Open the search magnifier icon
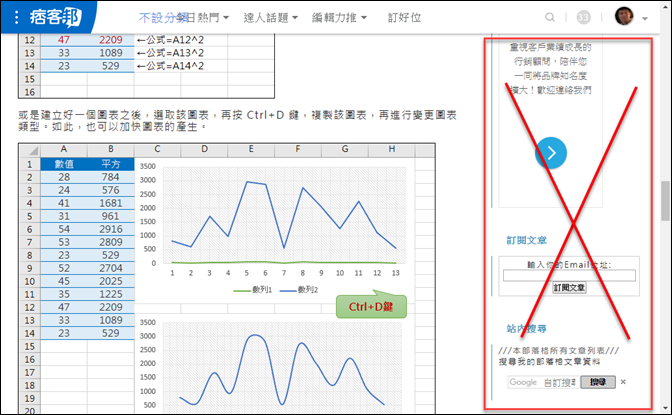The width and height of the screenshot is (672, 415). [x=550, y=17]
